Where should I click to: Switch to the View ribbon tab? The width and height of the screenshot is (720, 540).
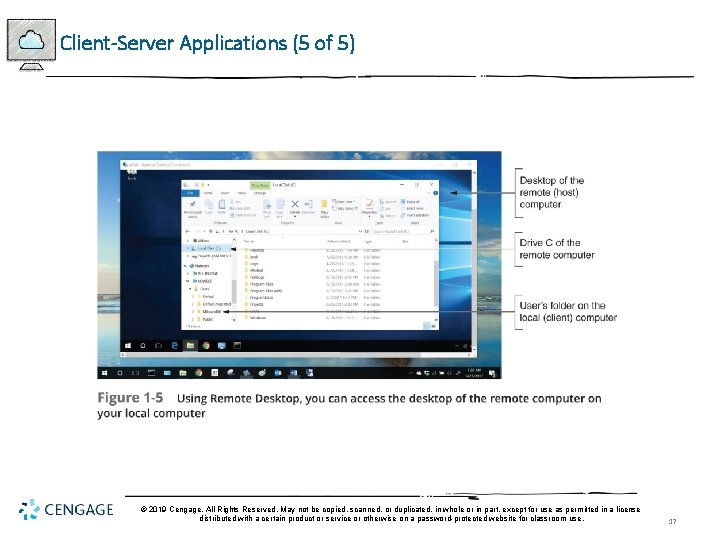tap(242, 193)
